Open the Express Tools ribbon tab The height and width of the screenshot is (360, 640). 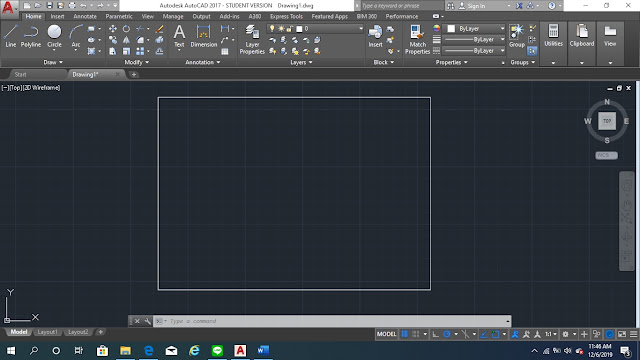[x=286, y=16]
